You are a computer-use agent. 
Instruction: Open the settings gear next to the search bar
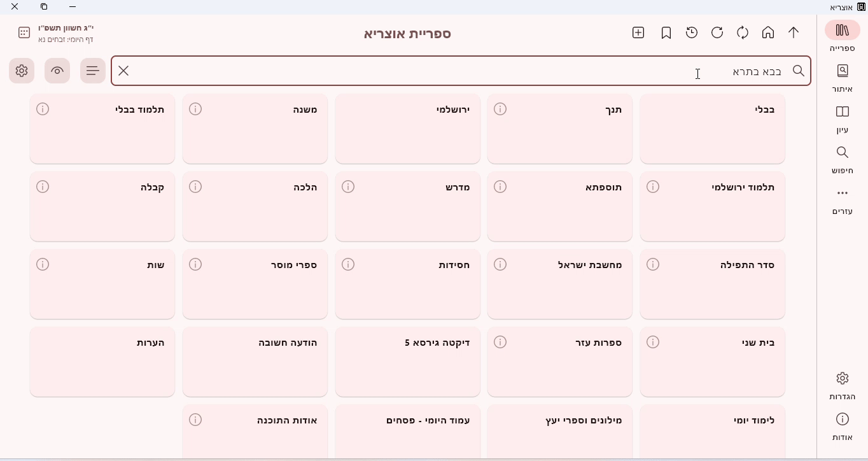pos(22,71)
